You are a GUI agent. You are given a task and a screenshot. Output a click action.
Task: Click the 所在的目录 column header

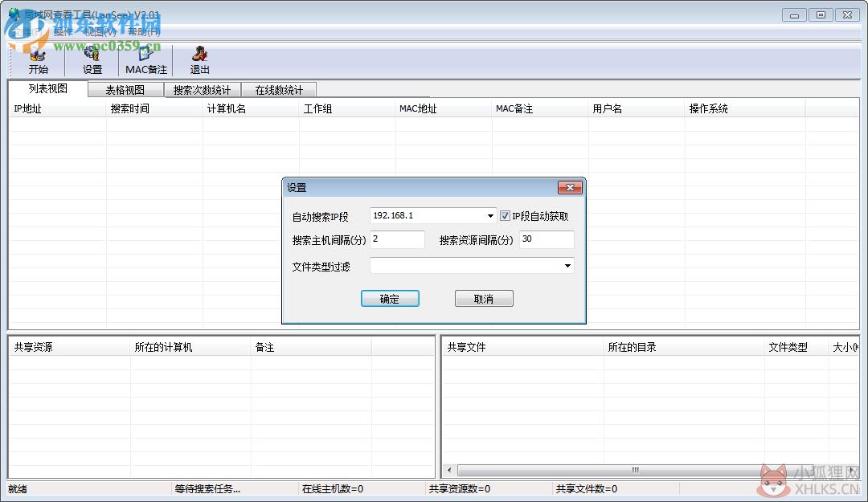(683, 347)
